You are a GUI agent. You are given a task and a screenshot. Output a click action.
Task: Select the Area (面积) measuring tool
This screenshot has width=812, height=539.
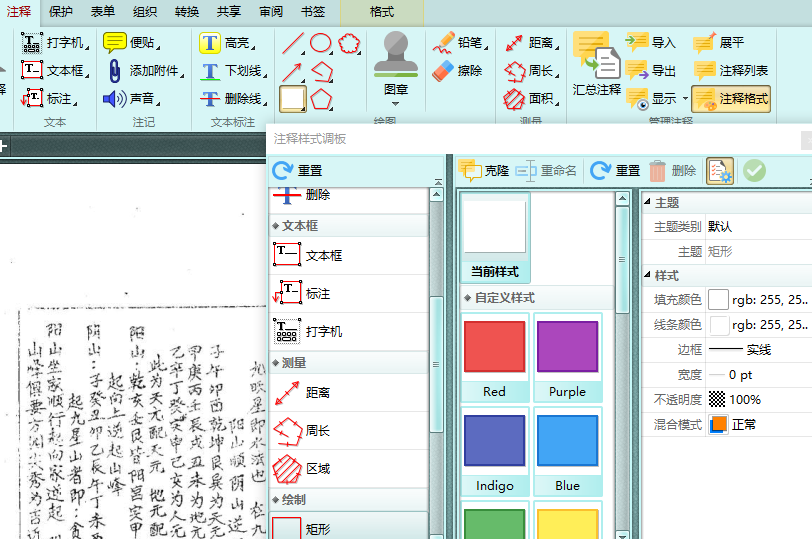click(x=532, y=98)
